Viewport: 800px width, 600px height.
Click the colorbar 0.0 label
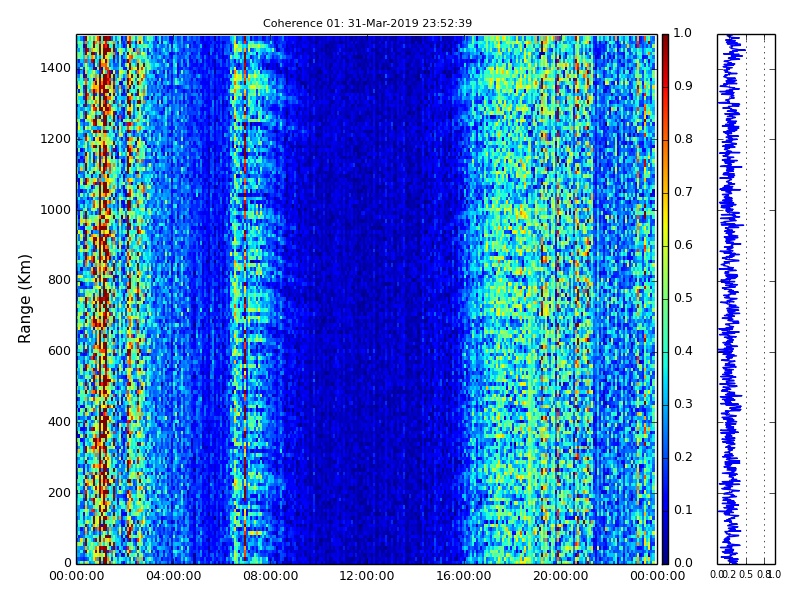683,563
